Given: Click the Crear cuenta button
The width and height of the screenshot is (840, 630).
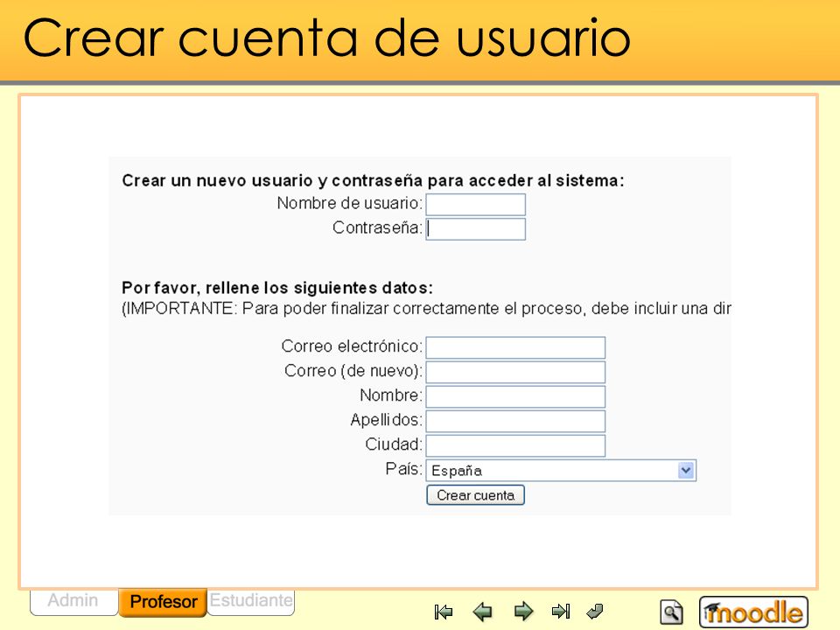Looking at the screenshot, I should coord(476,495).
